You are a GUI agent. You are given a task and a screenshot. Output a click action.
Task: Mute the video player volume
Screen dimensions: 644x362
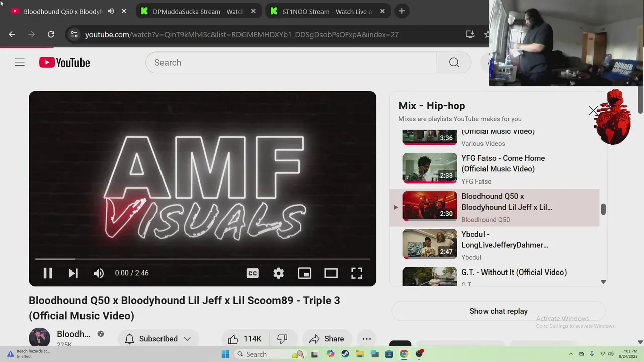99,273
